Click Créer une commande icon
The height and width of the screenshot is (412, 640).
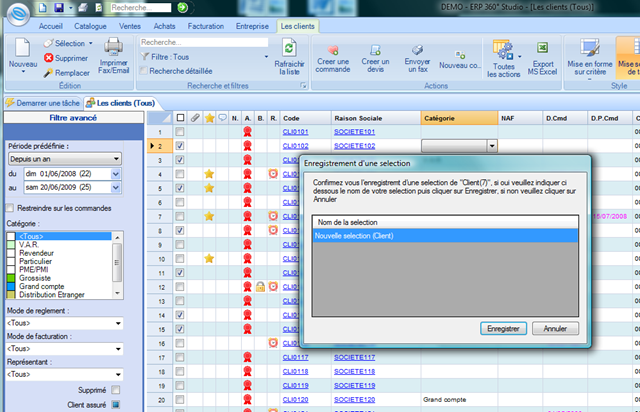(x=333, y=50)
